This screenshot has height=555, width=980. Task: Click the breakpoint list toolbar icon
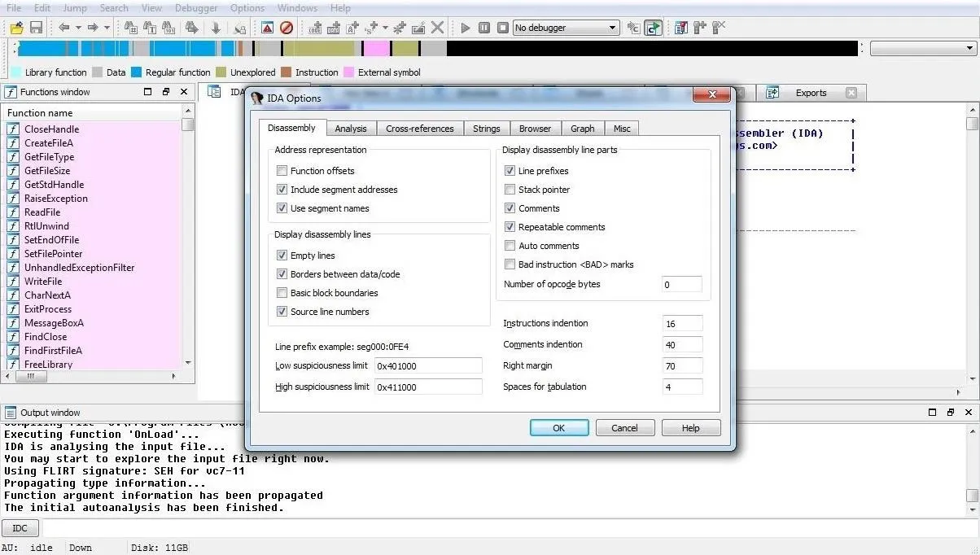(x=681, y=28)
